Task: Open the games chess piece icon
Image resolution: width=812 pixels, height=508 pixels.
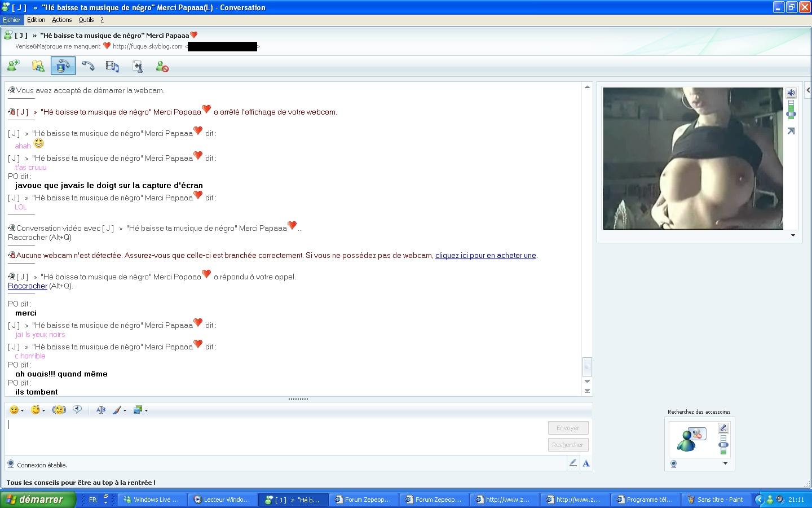Action: point(137,66)
